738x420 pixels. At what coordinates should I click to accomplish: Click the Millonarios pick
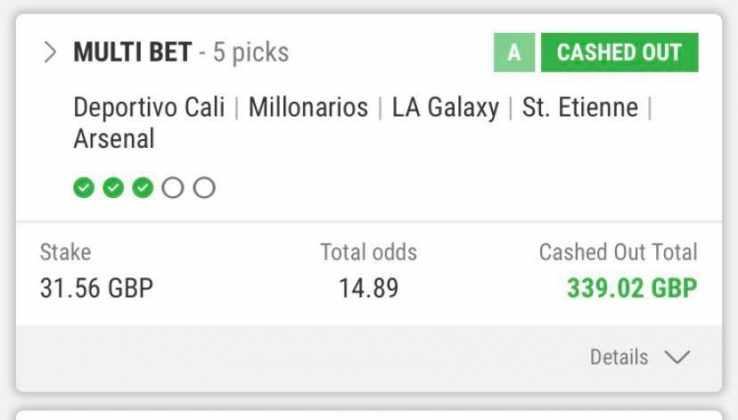[308, 108]
